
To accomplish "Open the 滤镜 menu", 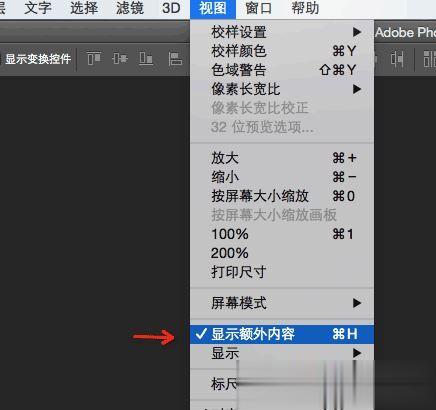I will [x=130, y=8].
